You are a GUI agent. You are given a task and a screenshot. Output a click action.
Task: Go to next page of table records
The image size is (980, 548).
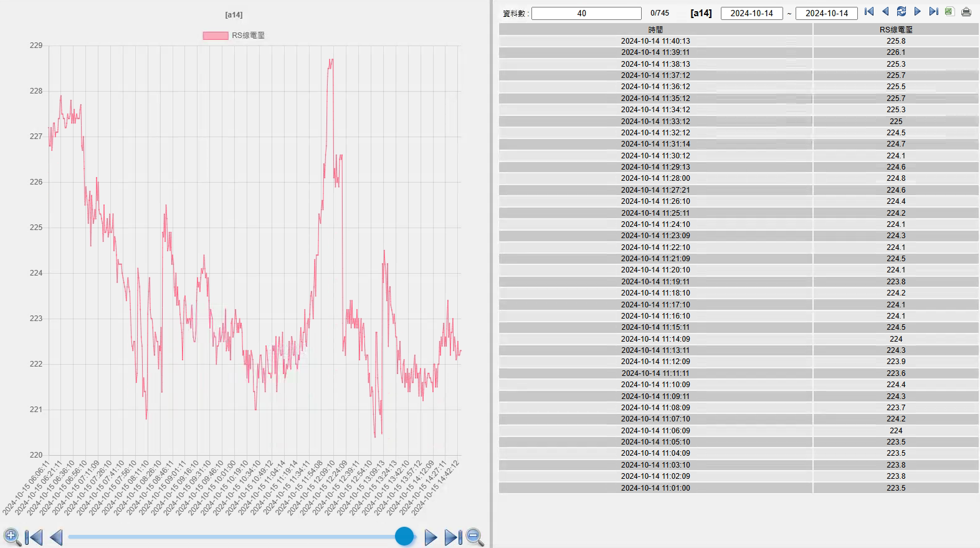click(917, 12)
